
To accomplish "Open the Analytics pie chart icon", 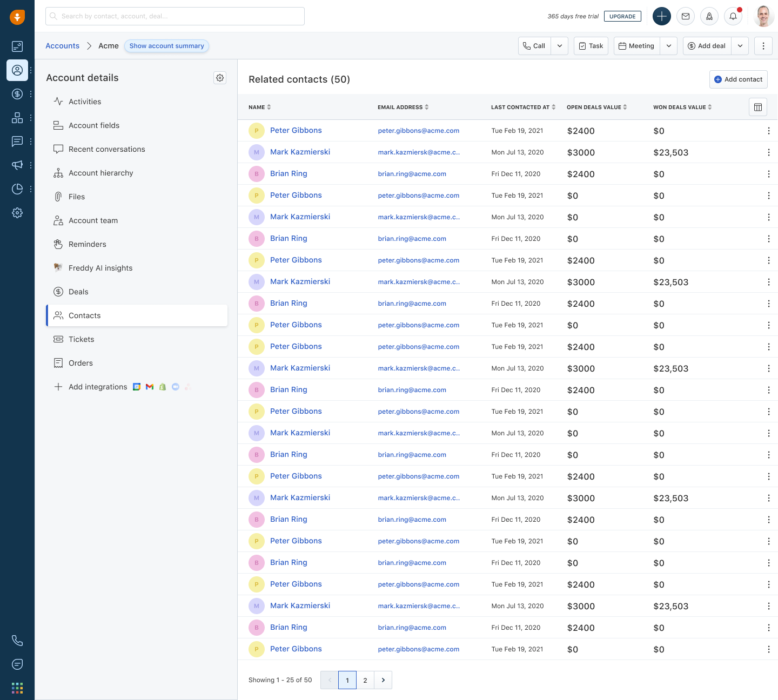I will (17, 189).
